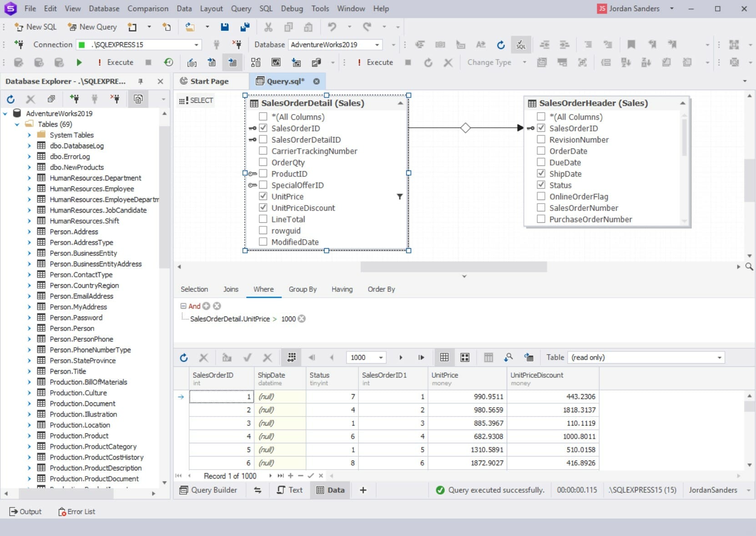
Task: Click the left Execute button
Action: 115,62
